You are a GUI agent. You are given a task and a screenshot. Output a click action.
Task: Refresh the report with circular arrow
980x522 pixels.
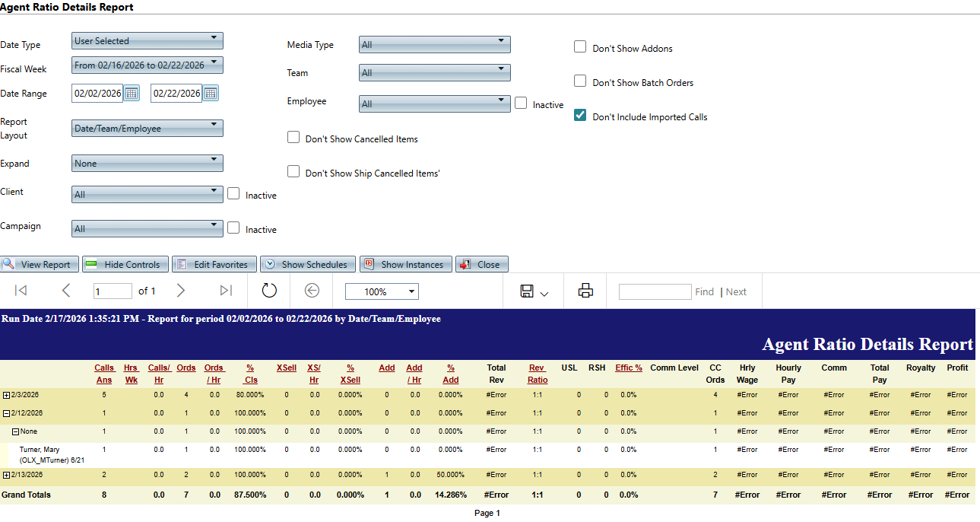coord(269,291)
